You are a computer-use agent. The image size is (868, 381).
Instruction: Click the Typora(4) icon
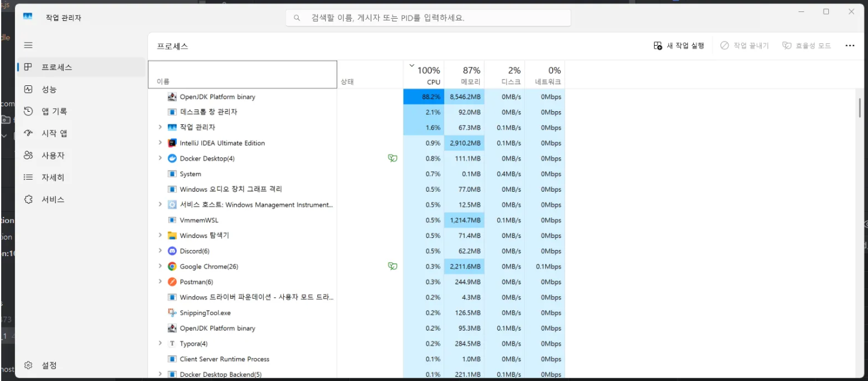pos(172,344)
